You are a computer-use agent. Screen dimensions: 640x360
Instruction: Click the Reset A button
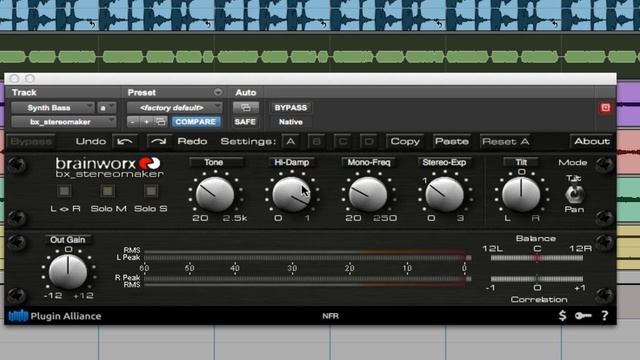click(x=505, y=141)
